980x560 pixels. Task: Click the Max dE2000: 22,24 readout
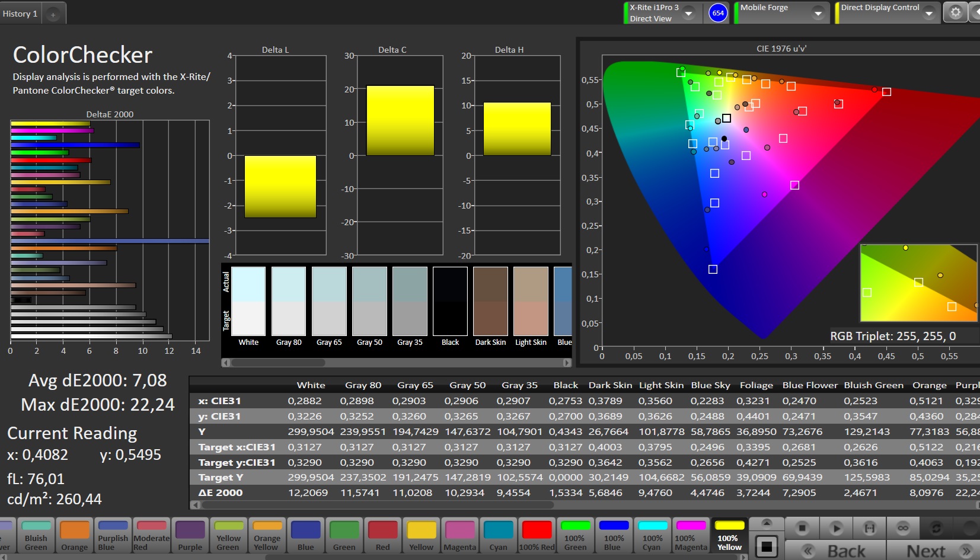(x=98, y=405)
